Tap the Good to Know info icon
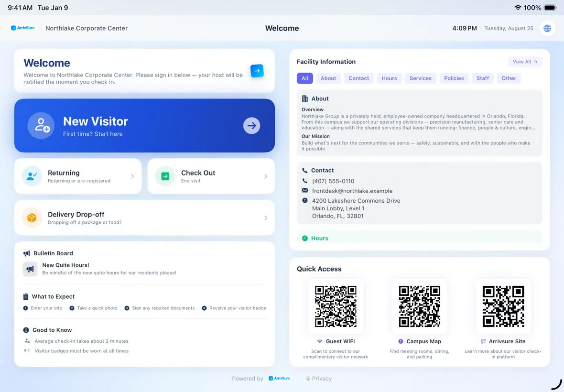 [26, 330]
